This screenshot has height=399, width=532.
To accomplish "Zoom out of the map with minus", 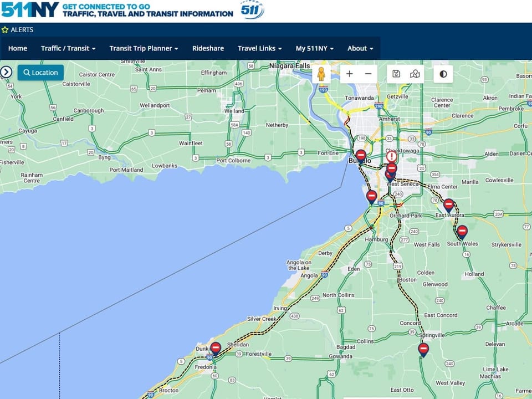I will click(x=368, y=74).
